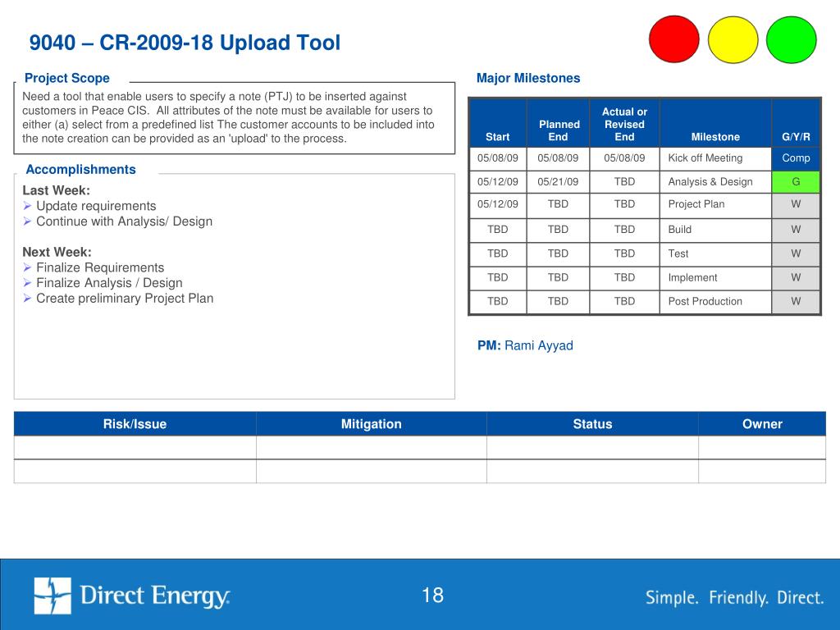Click the PM name Rami Ayyad
Image resolution: width=840 pixels, height=630 pixels.
point(538,345)
